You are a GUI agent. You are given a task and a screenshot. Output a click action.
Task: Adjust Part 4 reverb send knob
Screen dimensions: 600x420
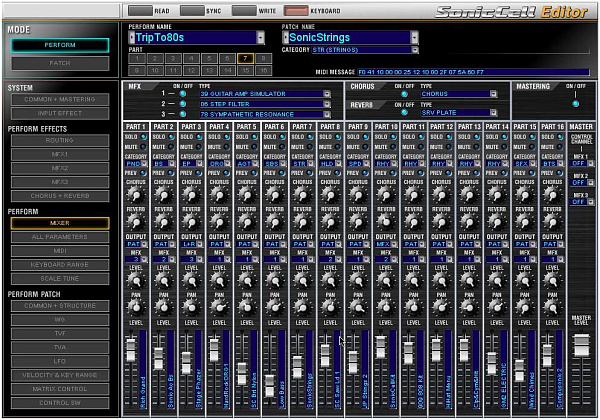pos(219,222)
